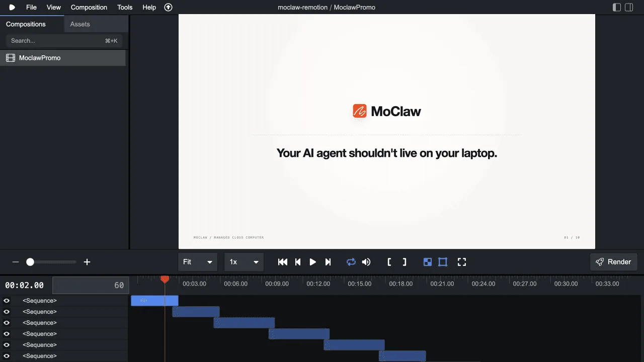Hide the second Sequence track

pos(7,312)
